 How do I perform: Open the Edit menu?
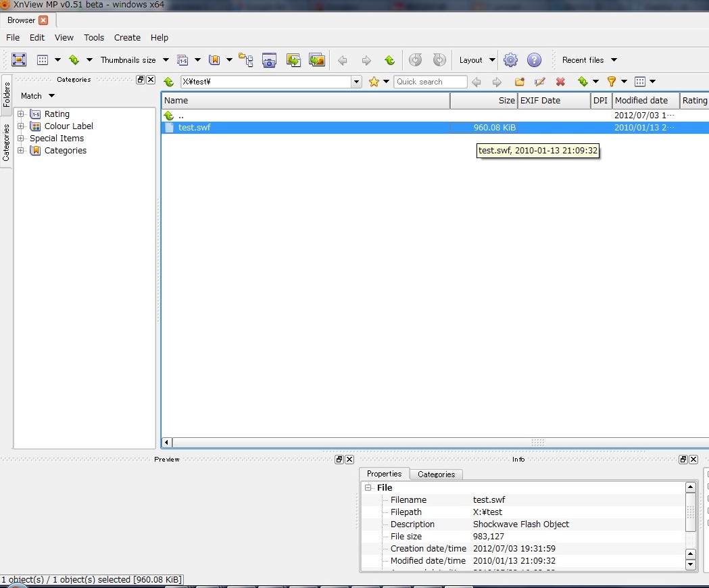click(37, 38)
